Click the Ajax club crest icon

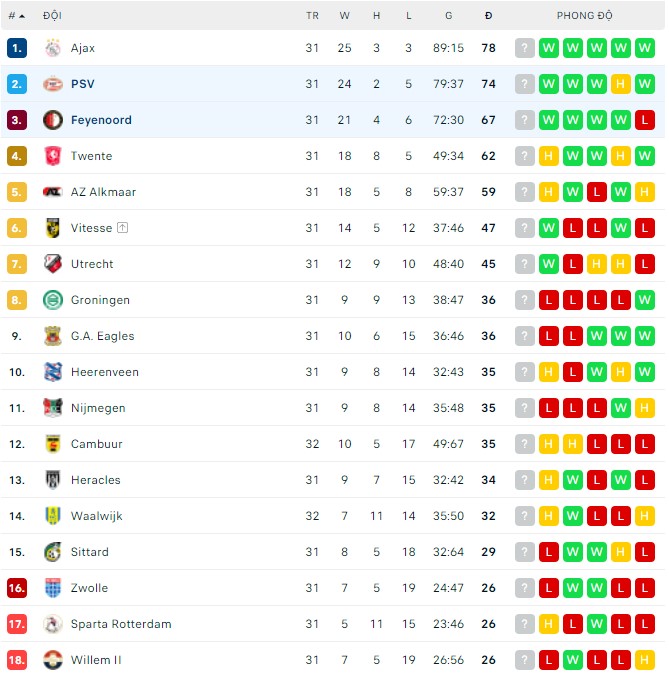(x=53, y=48)
